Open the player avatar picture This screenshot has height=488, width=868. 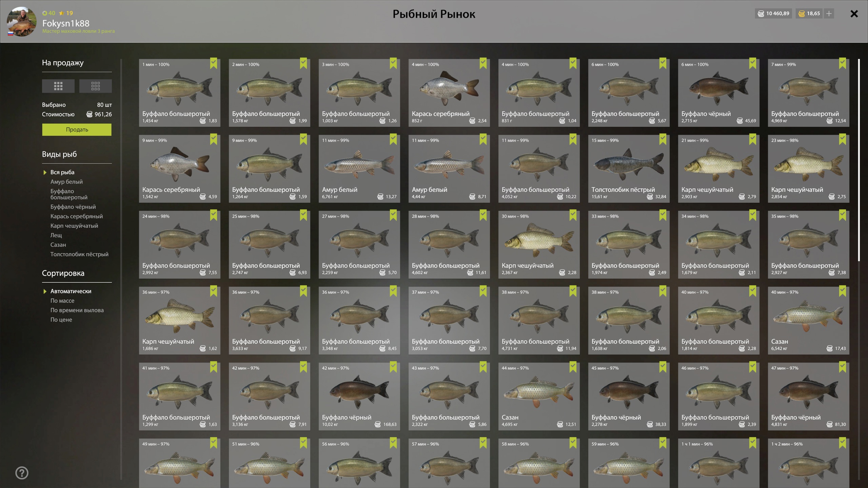(x=21, y=21)
